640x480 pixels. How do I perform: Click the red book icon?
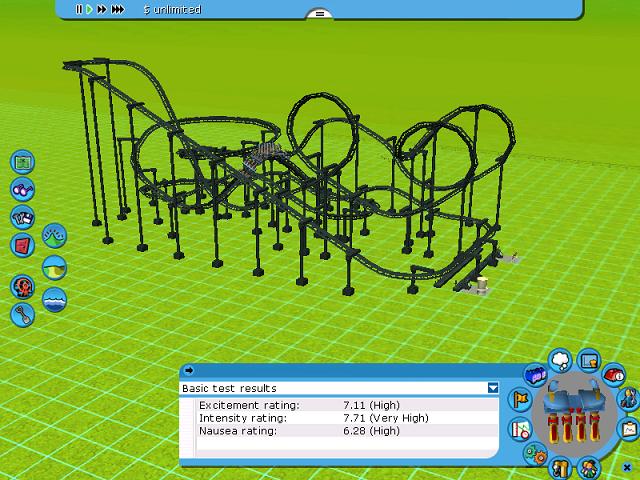coord(22,245)
